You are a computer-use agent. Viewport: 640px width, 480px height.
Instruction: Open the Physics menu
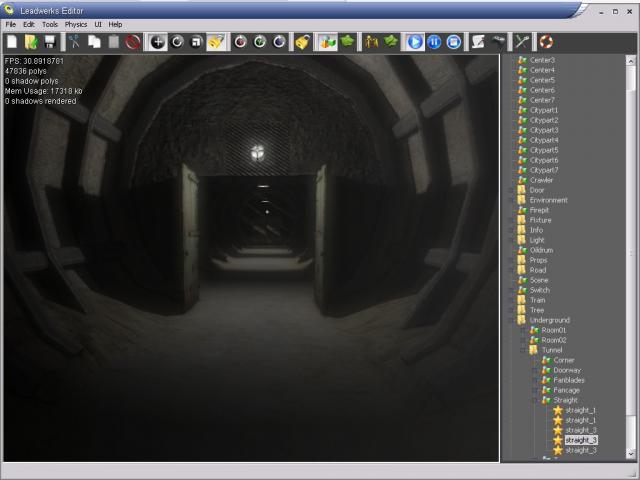coord(76,24)
